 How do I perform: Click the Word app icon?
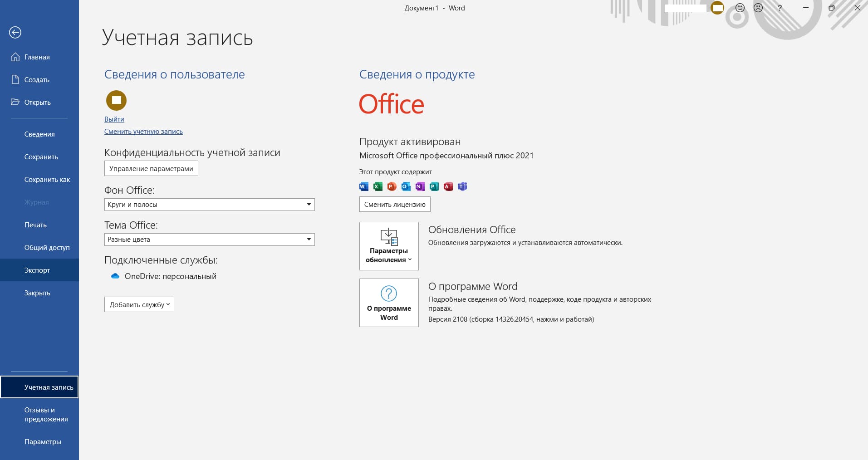(364, 186)
